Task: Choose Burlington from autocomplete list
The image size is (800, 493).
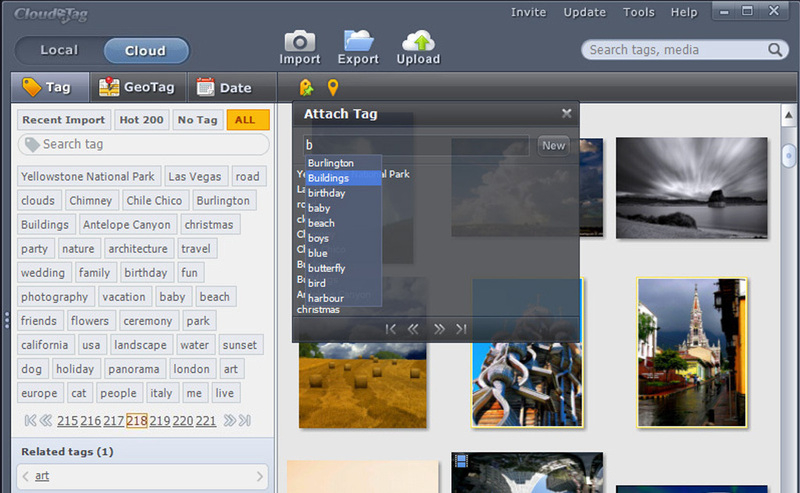Action: tap(343, 163)
